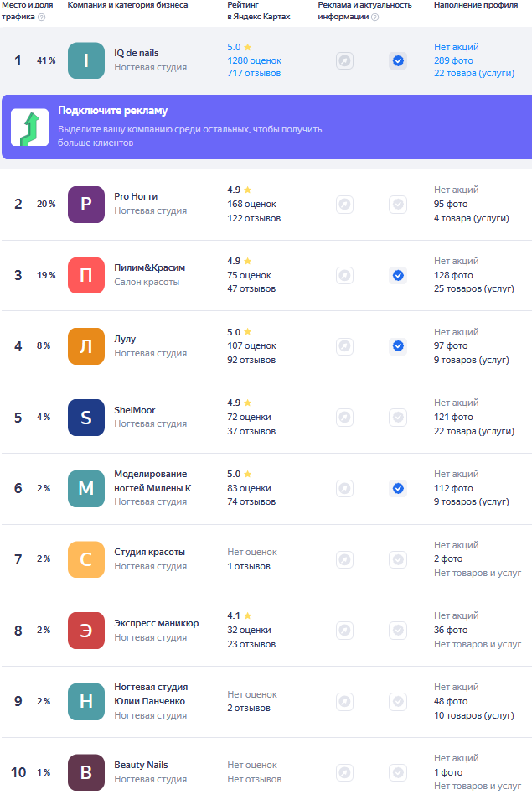Click the advertising icon for Ногтевая студия Юлии Панченко

pyautogui.click(x=344, y=701)
